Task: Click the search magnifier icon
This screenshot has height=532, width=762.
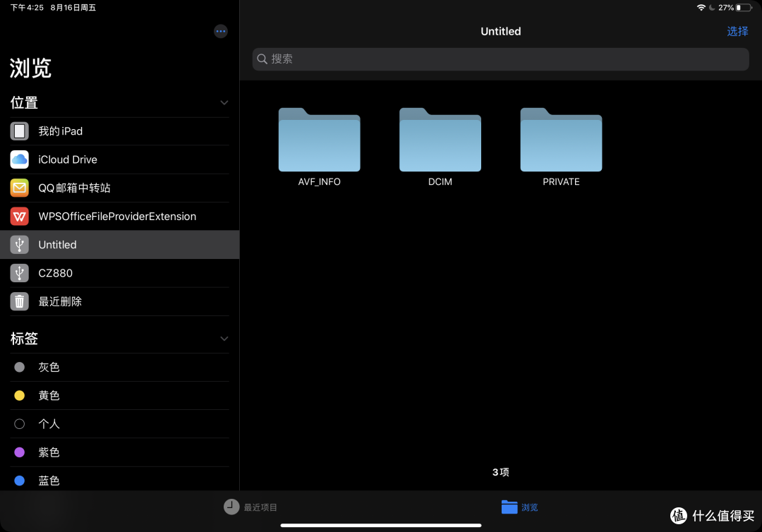Action: click(262, 59)
